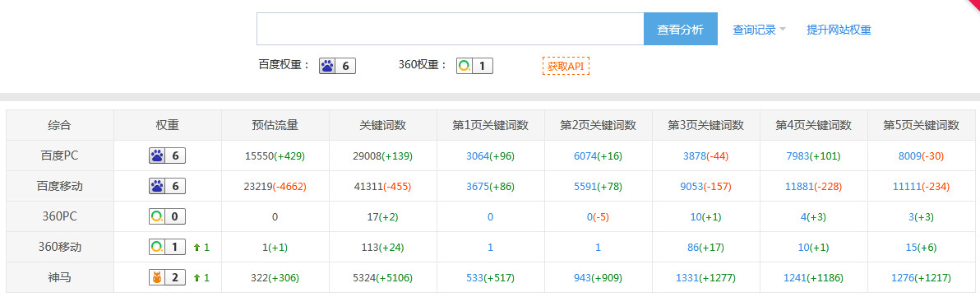Click the 神马 row weight 2 badge

[167, 277]
